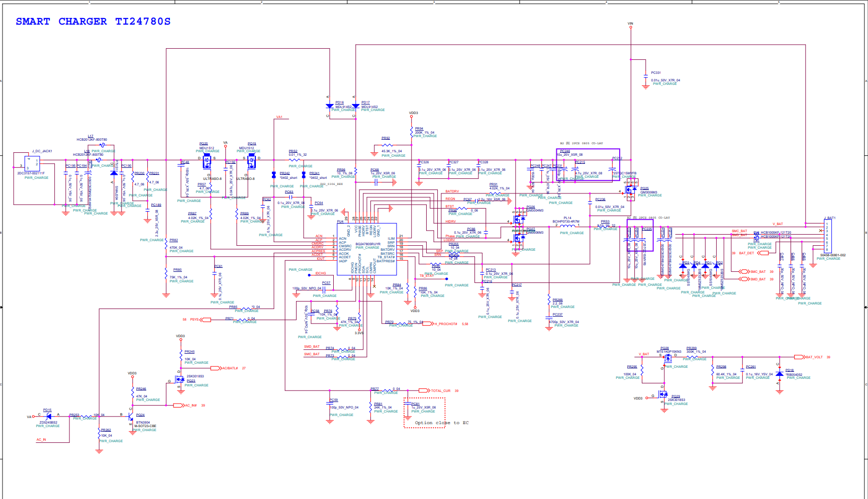Click the PR241 reference label
The width and height of the screenshot is (868, 499).
click(315, 173)
